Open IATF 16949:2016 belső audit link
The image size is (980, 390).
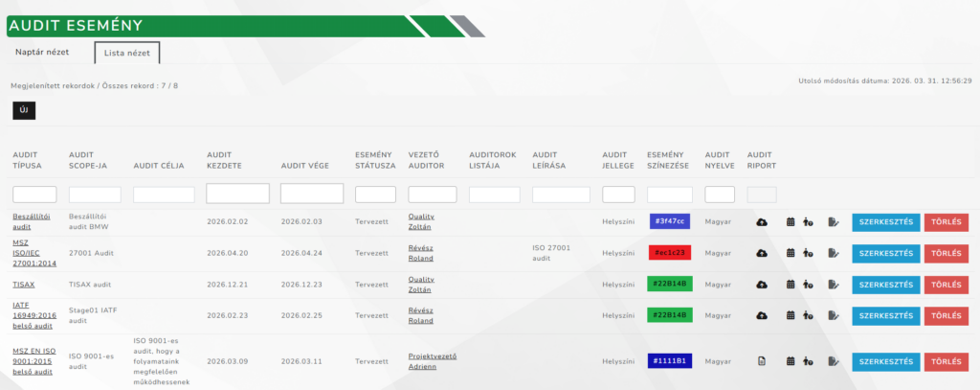pos(33,315)
